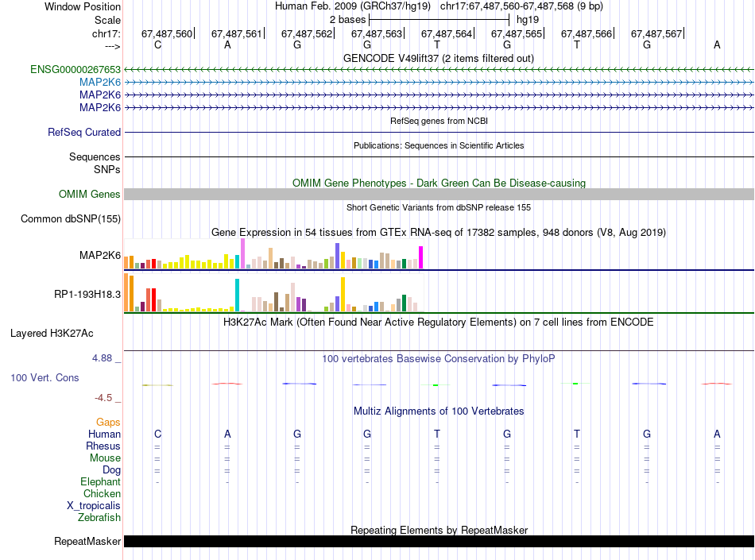Click the OMIM Genes track label
The height and width of the screenshot is (560, 755).
90,194
